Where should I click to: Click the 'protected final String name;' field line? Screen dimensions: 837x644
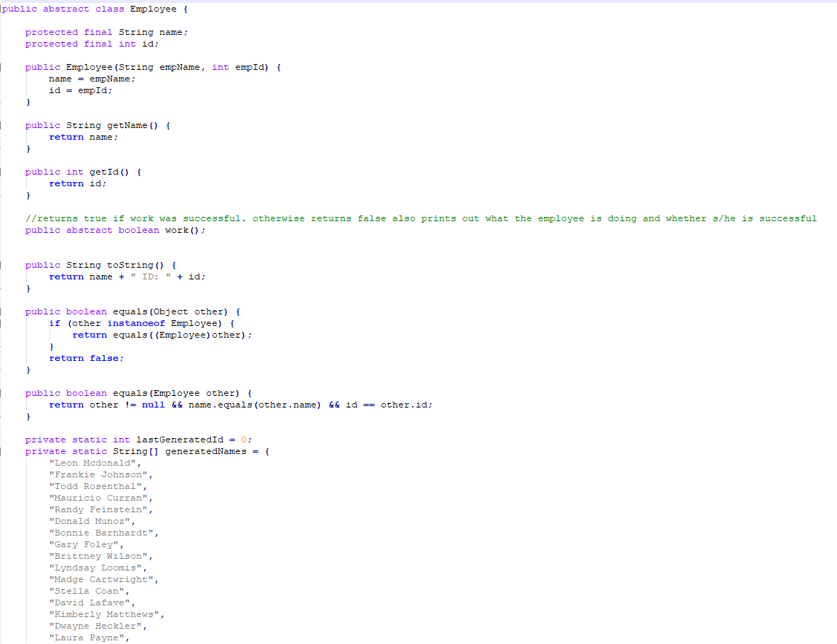(106, 33)
